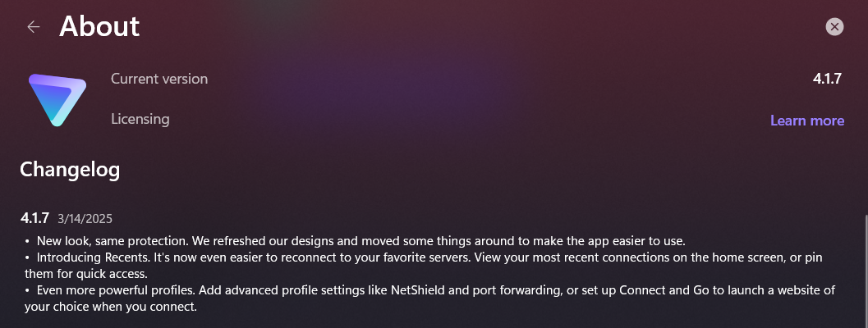
Task: Click the 3/14/2025 release date
Action: [x=85, y=219]
